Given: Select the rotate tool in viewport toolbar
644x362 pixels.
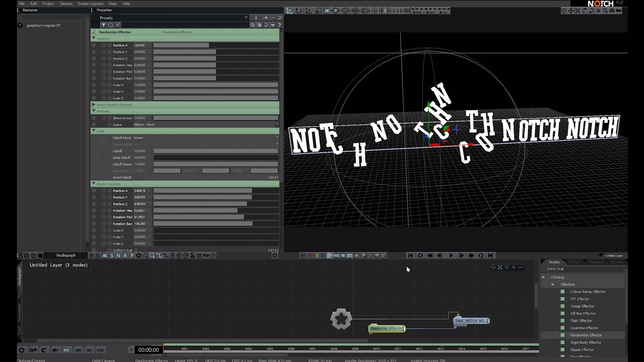Looking at the screenshot, I should pyautogui.click(x=299, y=11).
